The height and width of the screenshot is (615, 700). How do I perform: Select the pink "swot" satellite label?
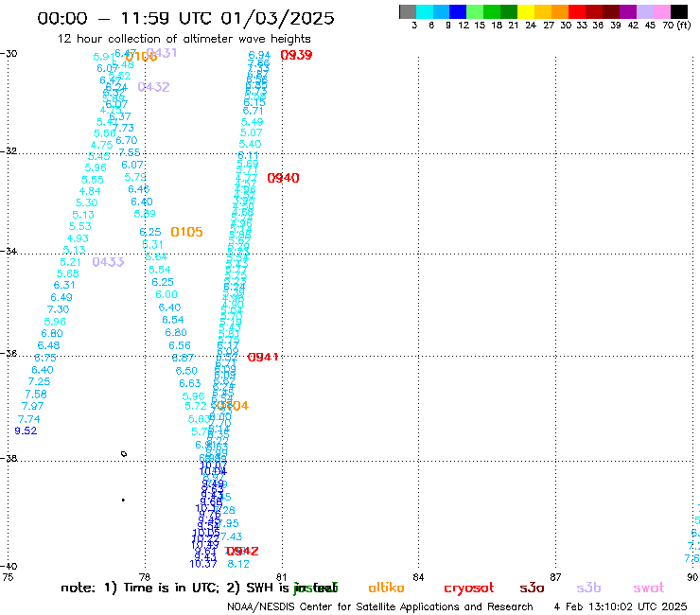pos(649,588)
